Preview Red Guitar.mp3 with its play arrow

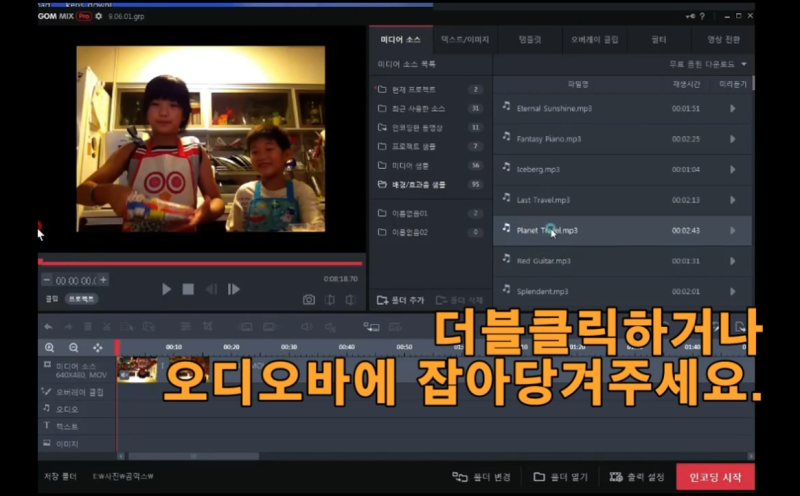(x=733, y=261)
